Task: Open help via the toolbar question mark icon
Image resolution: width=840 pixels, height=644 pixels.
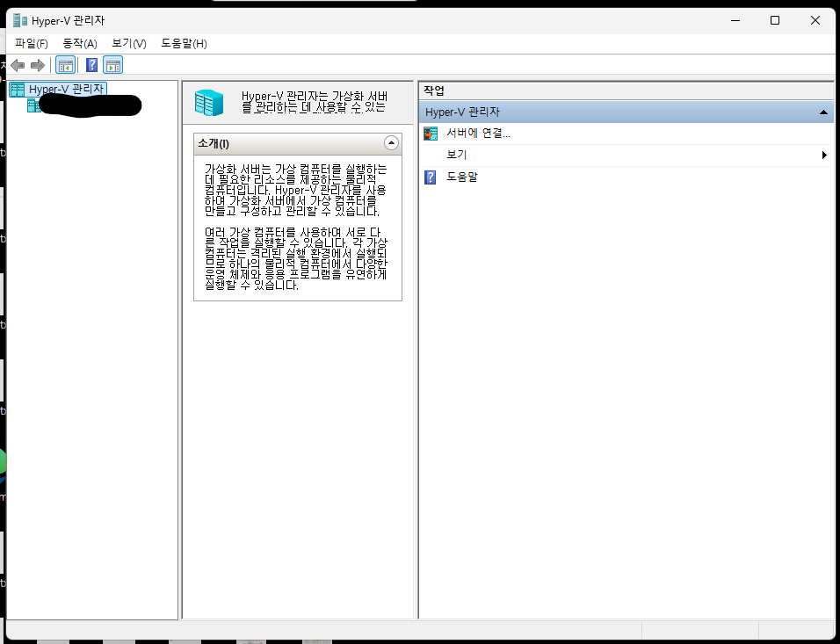Action: coord(91,65)
